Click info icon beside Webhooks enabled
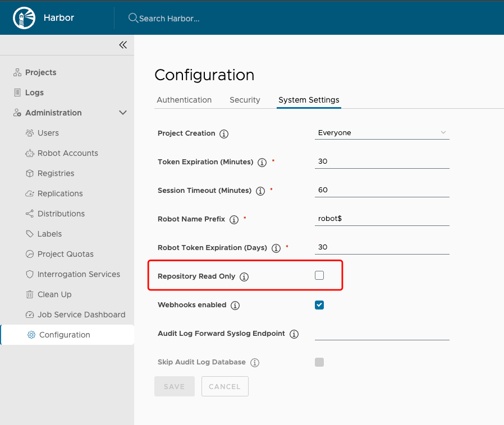The image size is (504, 425). [x=235, y=306]
